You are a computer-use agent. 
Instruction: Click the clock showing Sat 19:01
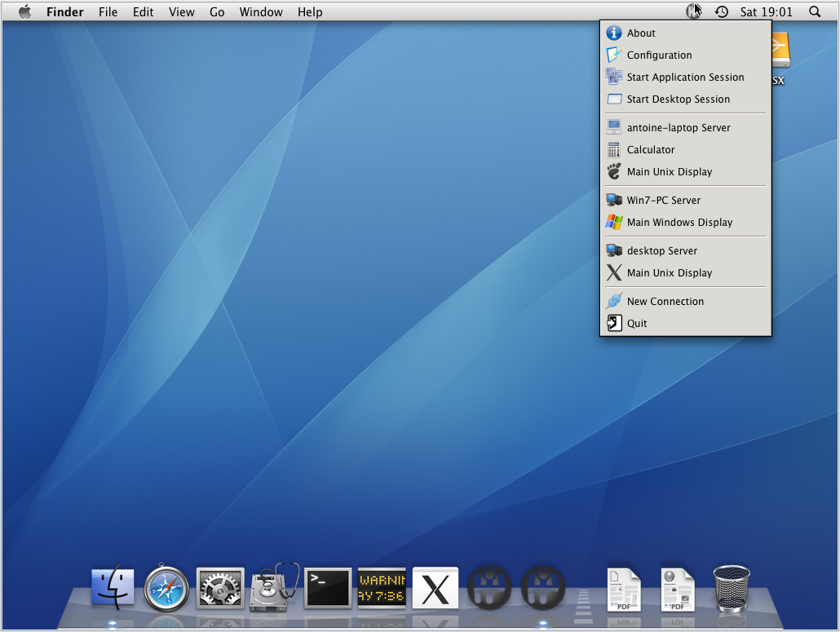pos(766,11)
